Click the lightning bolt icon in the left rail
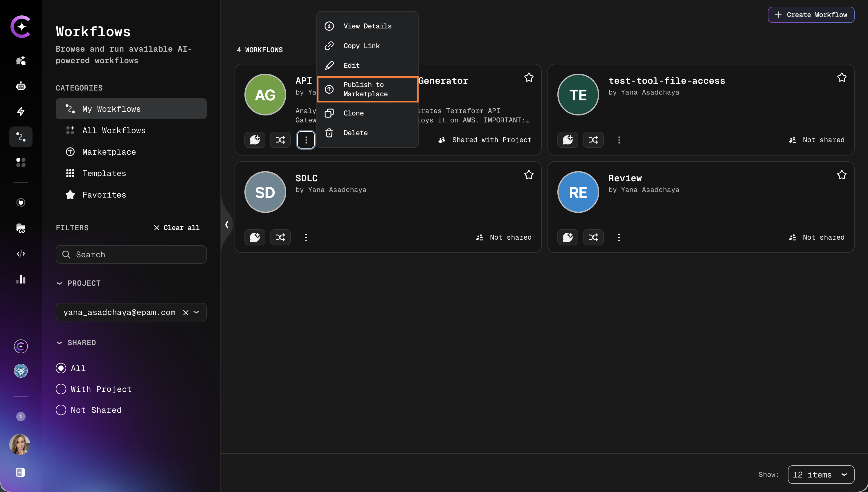 21,111
